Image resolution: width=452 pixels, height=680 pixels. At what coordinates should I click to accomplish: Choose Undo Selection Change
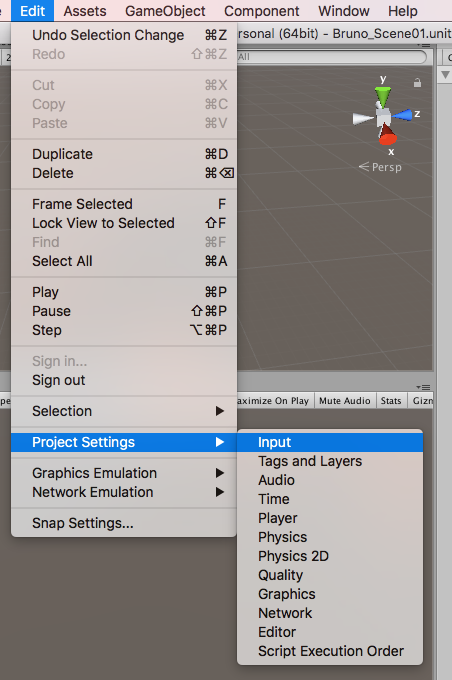tap(124, 35)
